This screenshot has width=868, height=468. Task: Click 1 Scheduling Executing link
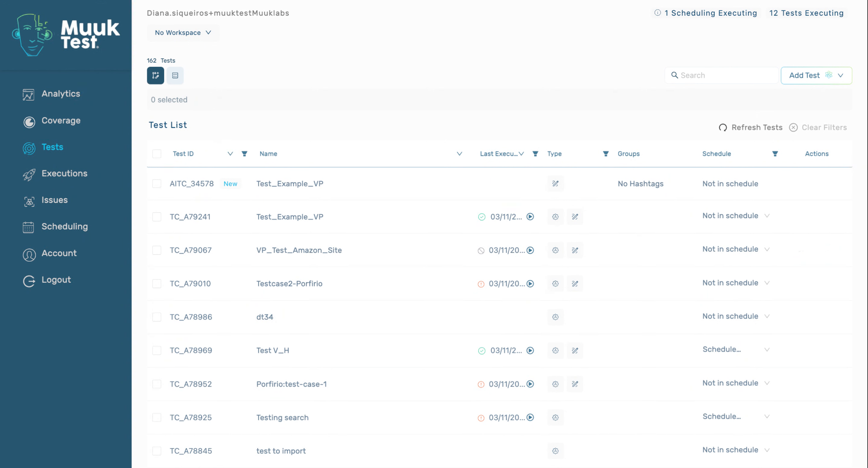(711, 13)
